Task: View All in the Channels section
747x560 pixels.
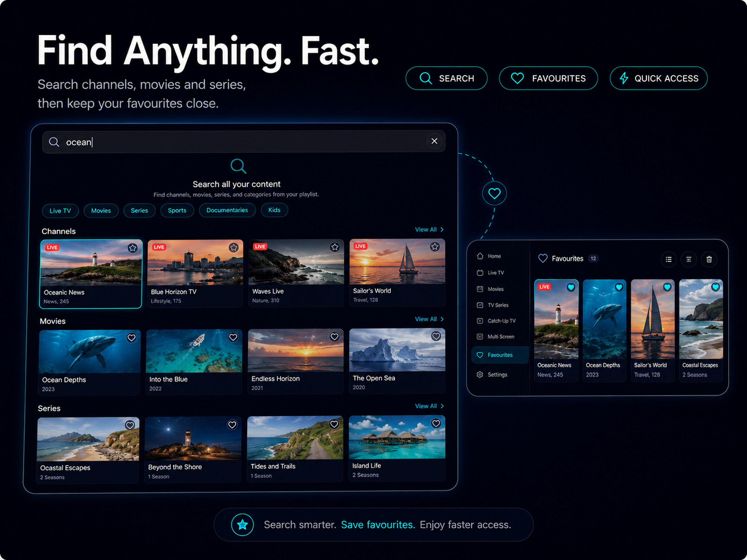Action: pos(429,230)
